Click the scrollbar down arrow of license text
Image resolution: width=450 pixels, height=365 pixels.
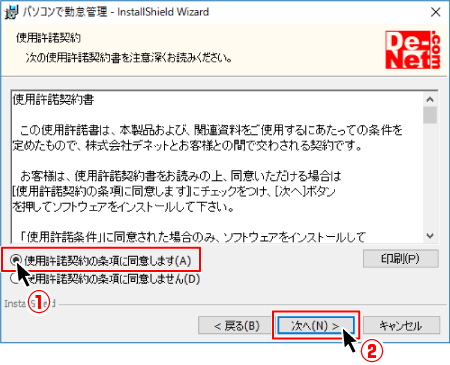click(x=430, y=236)
